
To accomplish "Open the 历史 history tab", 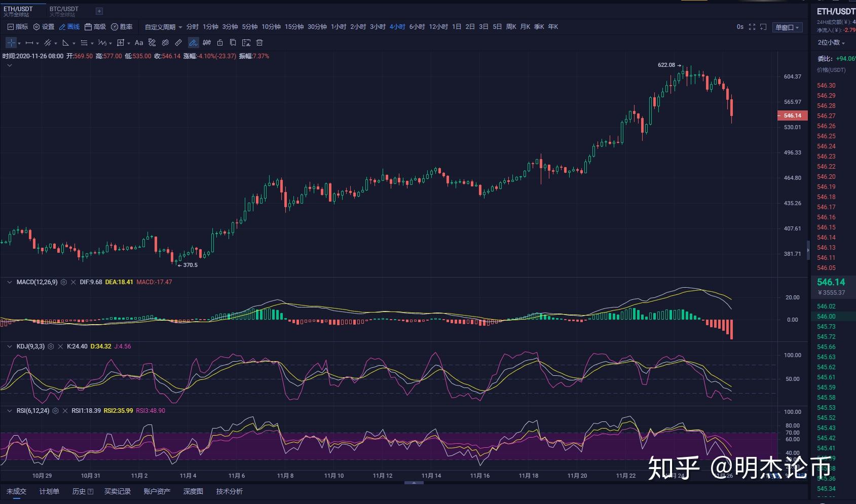I will pyautogui.click(x=83, y=491).
